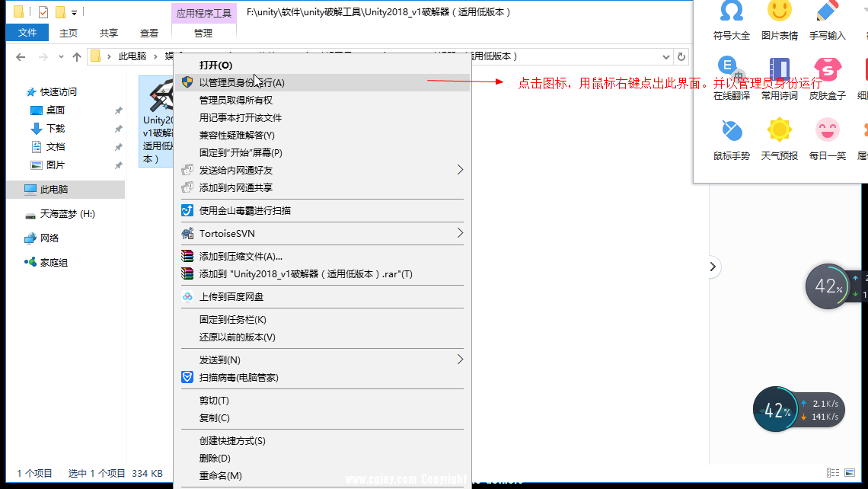
Task: Switch to details view layout icon
Action: point(832,472)
